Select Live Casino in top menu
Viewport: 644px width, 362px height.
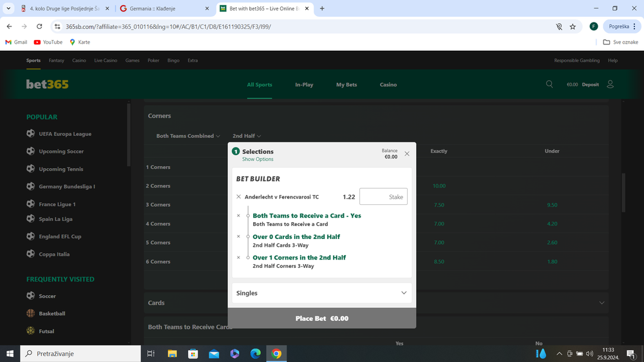(x=106, y=61)
